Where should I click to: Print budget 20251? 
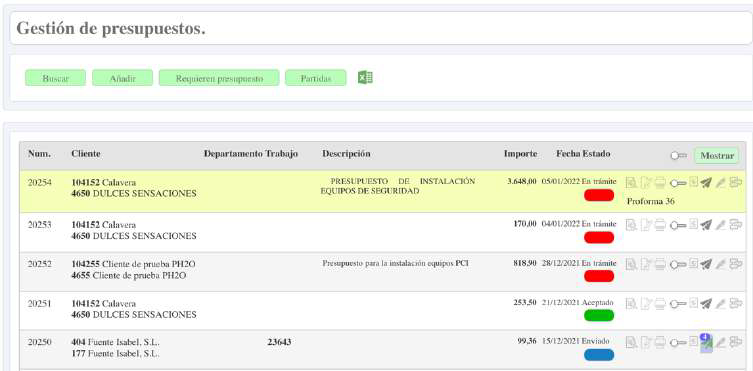[x=660, y=303]
